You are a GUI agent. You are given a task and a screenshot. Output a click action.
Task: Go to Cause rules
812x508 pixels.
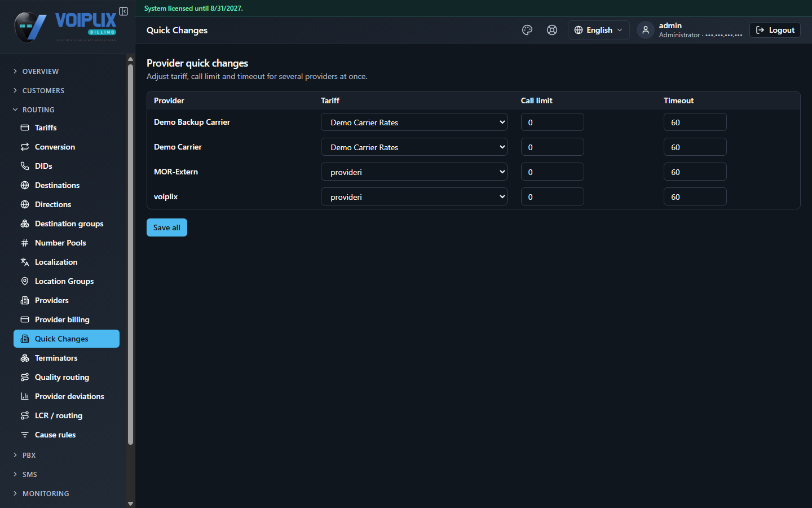click(x=67, y=435)
